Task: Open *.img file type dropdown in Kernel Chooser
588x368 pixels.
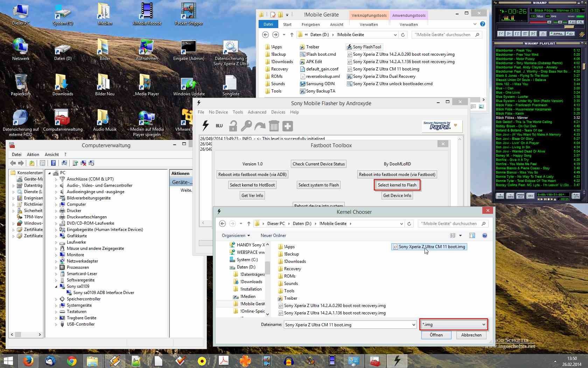Action: point(454,325)
